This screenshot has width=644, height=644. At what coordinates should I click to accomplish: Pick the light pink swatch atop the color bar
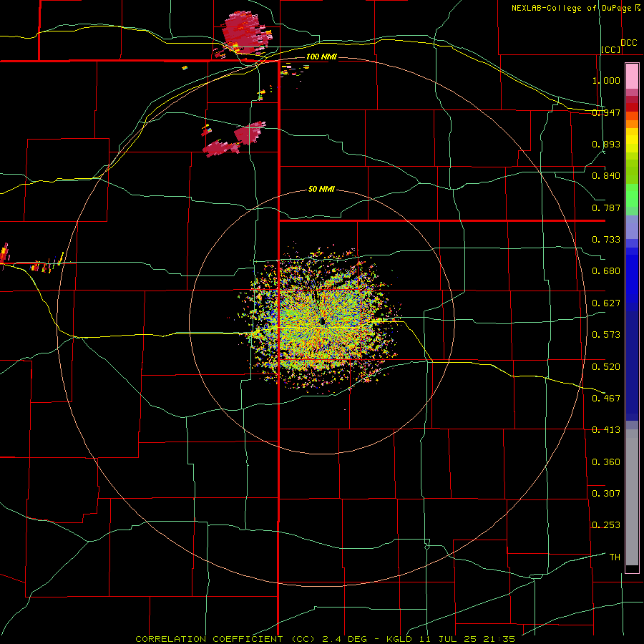click(x=632, y=77)
